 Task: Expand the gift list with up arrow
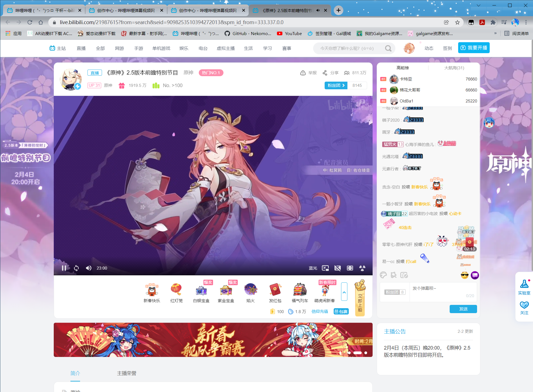(x=344, y=292)
